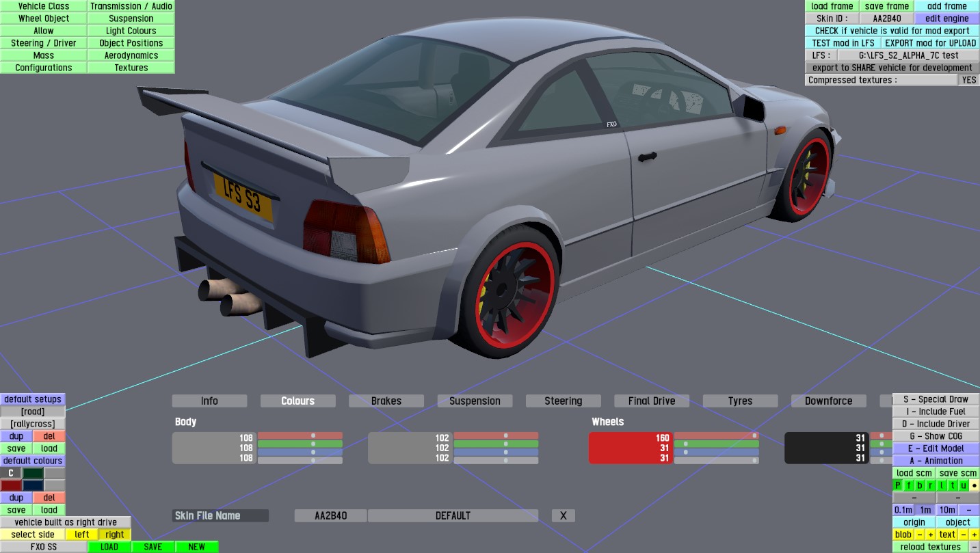Select the t (top) view button
Image resolution: width=980 pixels, height=553 pixels.
pos(953,485)
